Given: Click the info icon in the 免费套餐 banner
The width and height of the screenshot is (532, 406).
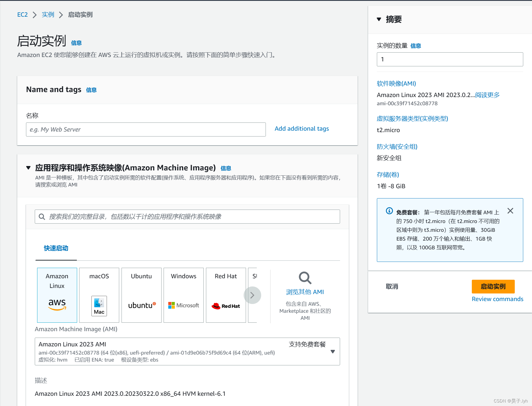Looking at the screenshot, I should pyautogui.click(x=389, y=210).
